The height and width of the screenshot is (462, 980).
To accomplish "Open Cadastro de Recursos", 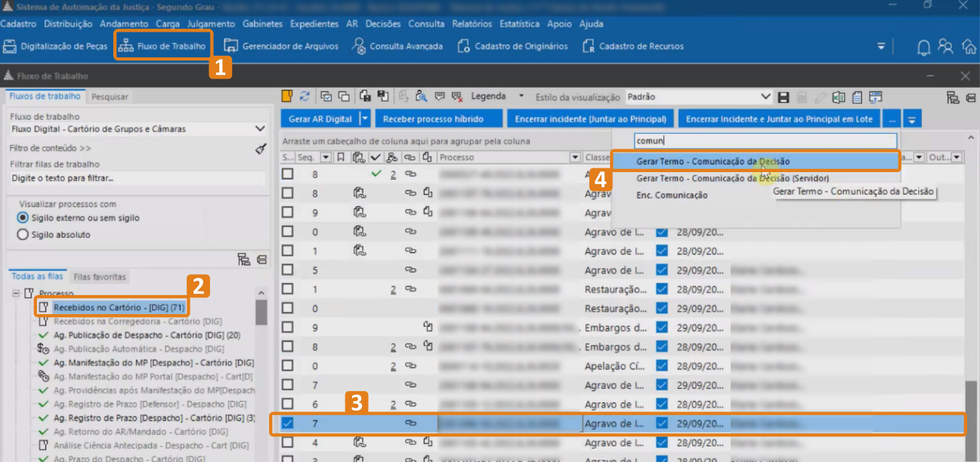I will point(633,46).
